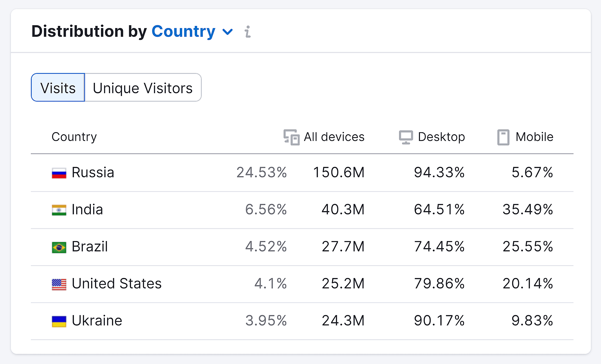Click the Brazil flag icon

(x=59, y=247)
